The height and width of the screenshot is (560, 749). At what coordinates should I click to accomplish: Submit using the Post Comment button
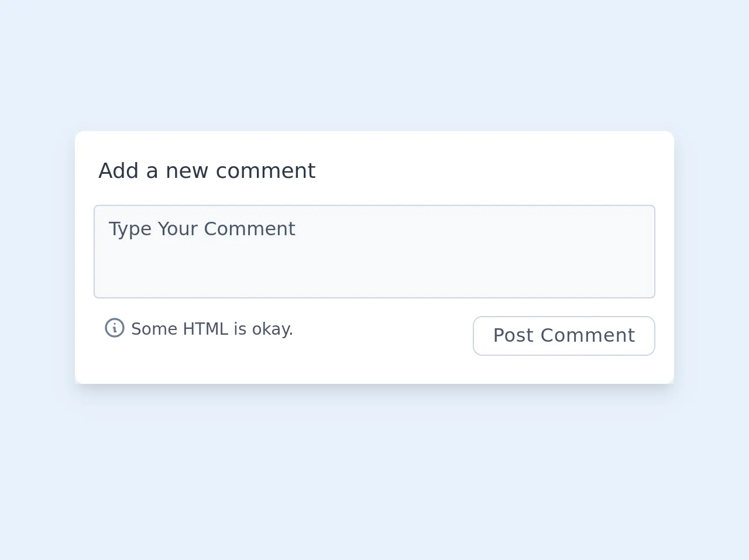click(x=564, y=336)
